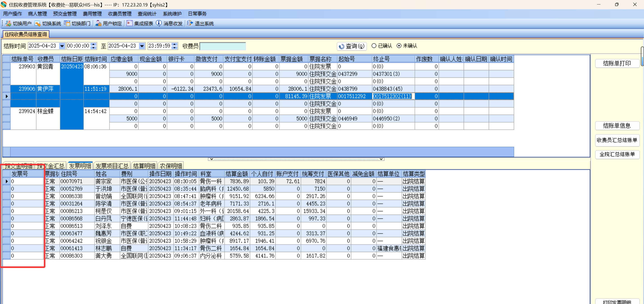Image resolution: width=644 pixels, height=304 pixels.
Task: Click the 消息收发 message info icon
Action: pos(159,23)
